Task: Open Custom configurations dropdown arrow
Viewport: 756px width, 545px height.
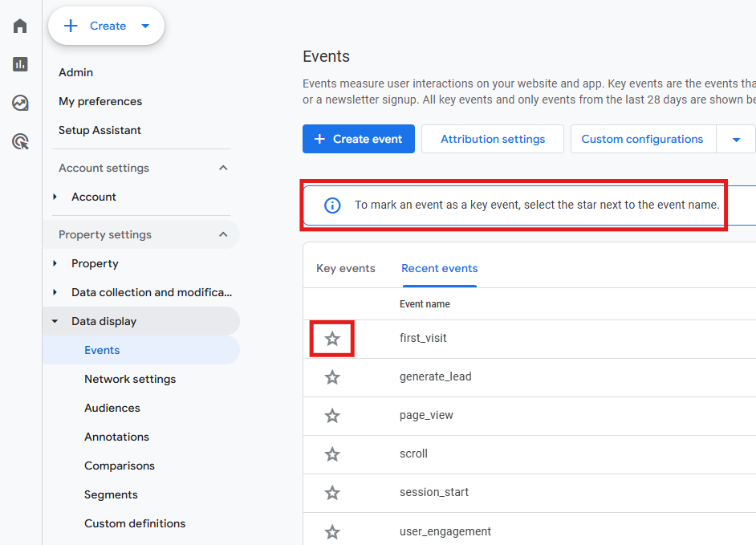Action: click(736, 140)
